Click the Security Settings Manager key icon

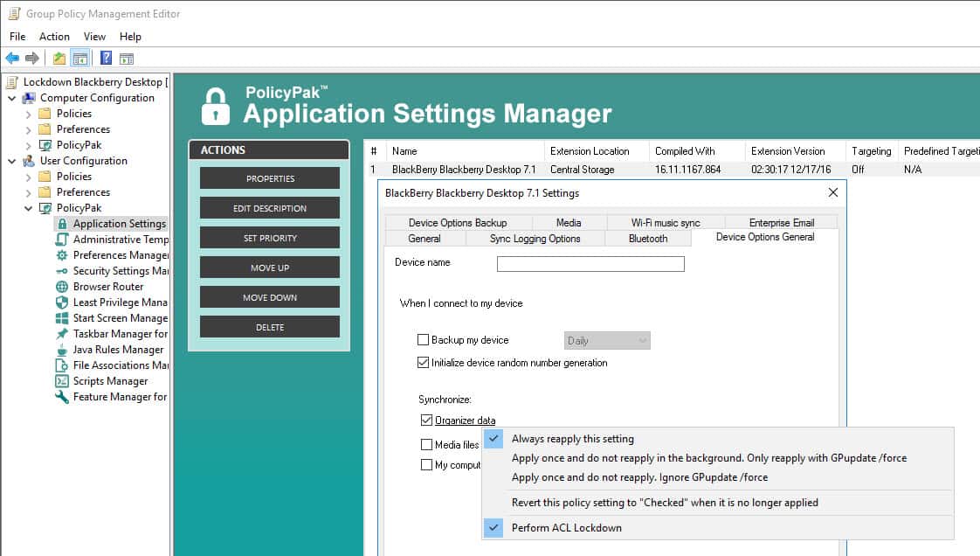click(x=62, y=271)
